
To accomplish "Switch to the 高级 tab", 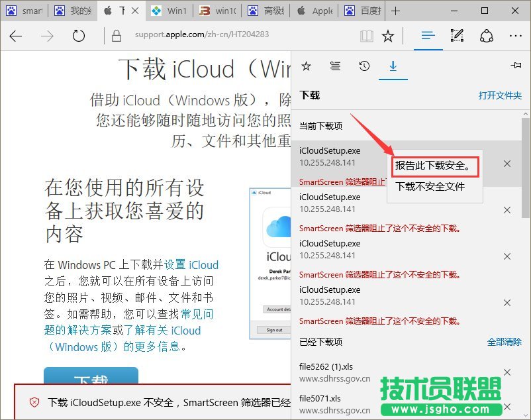I will (x=266, y=11).
